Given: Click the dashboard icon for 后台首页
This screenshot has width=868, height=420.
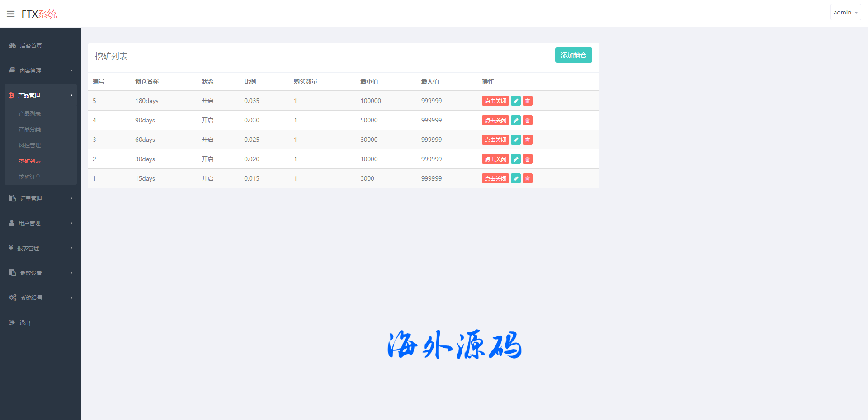Looking at the screenshot, I should pyautogui.click(x=13, y=46).
